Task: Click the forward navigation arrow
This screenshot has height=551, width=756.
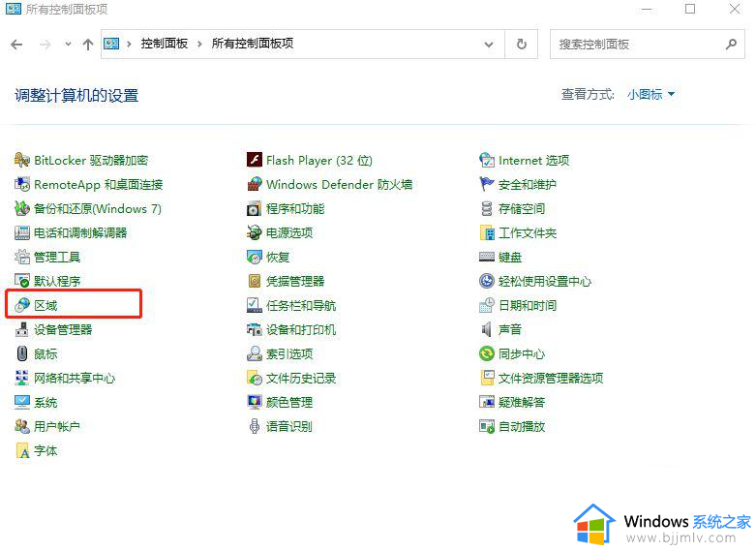Action: click(x=45, y=45)
